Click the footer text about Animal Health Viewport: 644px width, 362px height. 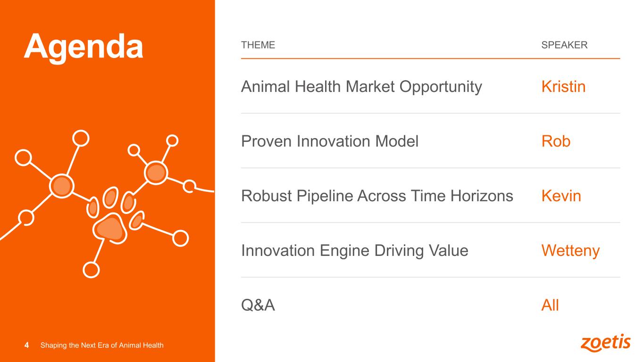point(102,346)
